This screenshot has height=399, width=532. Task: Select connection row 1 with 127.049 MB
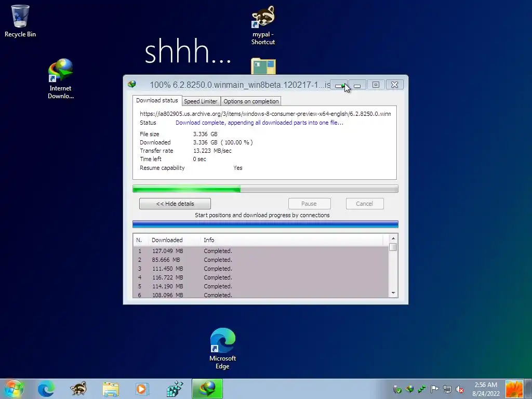pyautogui.click(x=261, y=251)
